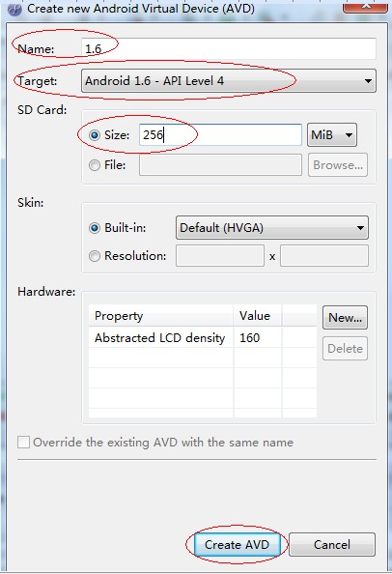The height and width of the screenshot is (574, 392).
Task: Click the first Resolution width field
Action: tap(220, 256)
